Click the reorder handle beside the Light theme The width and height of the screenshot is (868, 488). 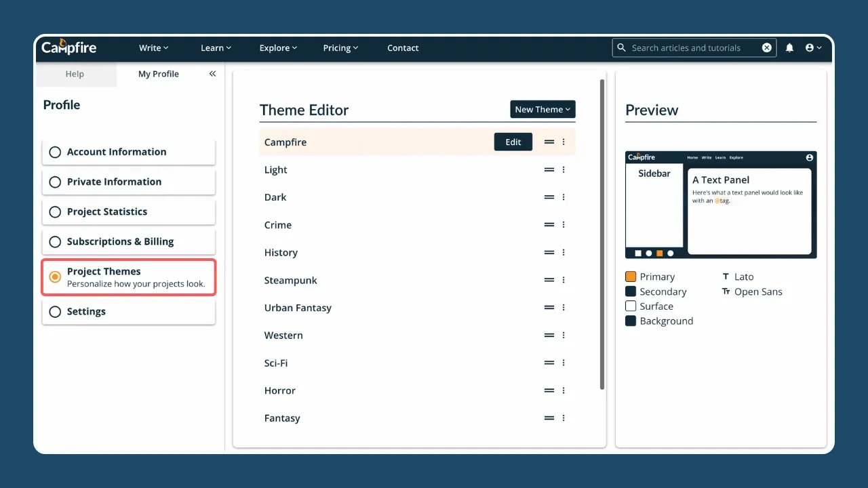(549, 169)
